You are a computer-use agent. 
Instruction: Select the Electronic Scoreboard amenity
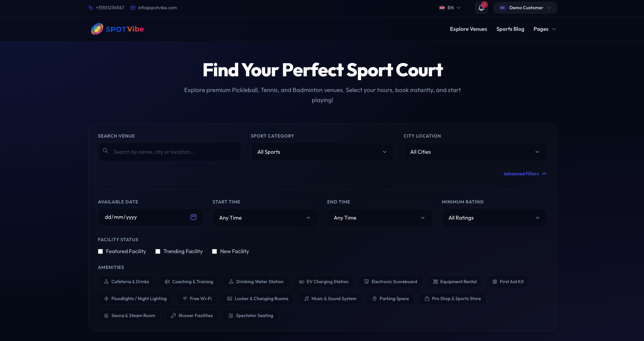[390, 282]
